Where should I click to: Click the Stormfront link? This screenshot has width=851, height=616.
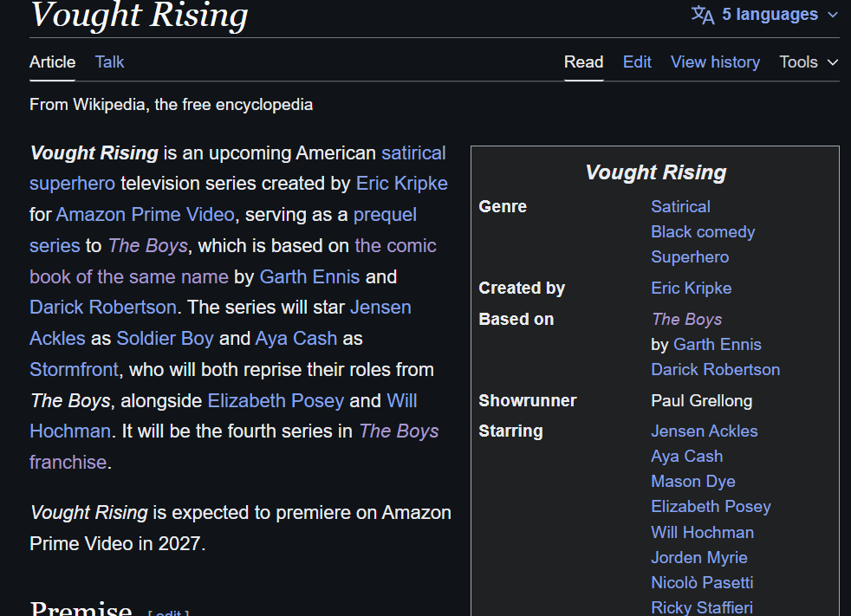pyautogui.click(x=74, y=370)
